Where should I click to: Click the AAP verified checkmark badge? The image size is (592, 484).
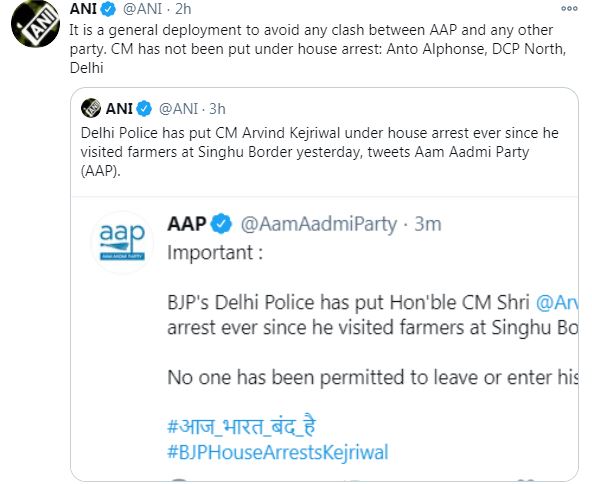coord(221,224)
